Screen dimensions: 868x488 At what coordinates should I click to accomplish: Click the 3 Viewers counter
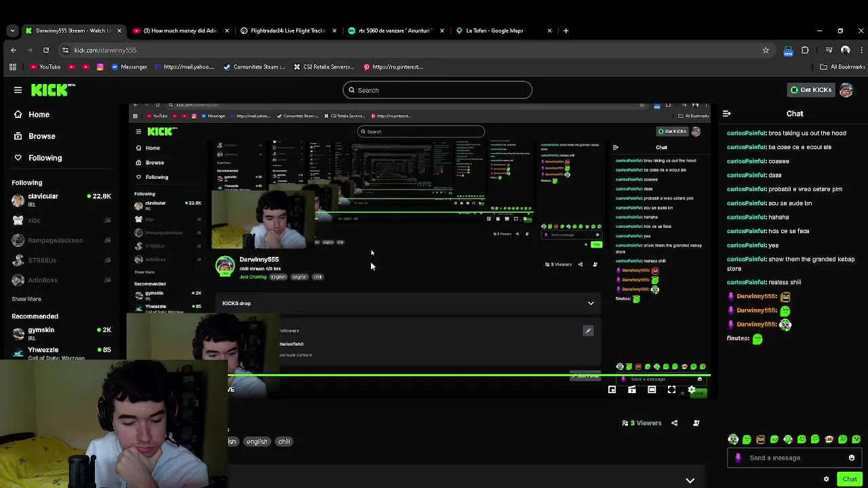(x=642, y=423)
